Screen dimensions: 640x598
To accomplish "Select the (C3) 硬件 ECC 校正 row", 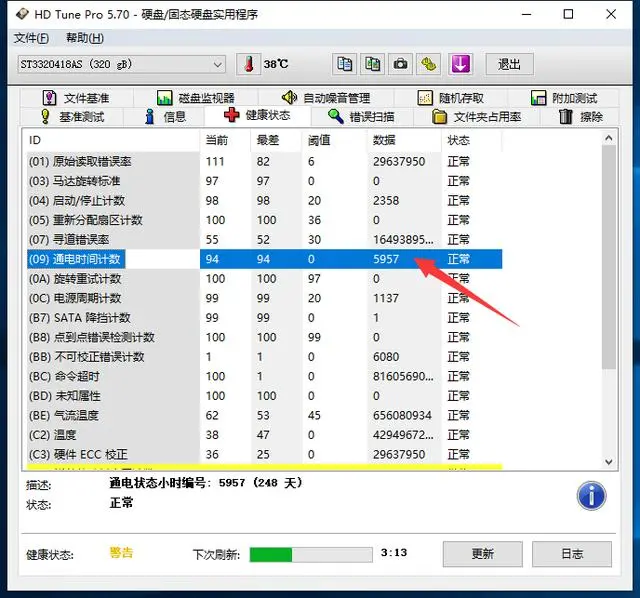I will click(x=264, y=454).
